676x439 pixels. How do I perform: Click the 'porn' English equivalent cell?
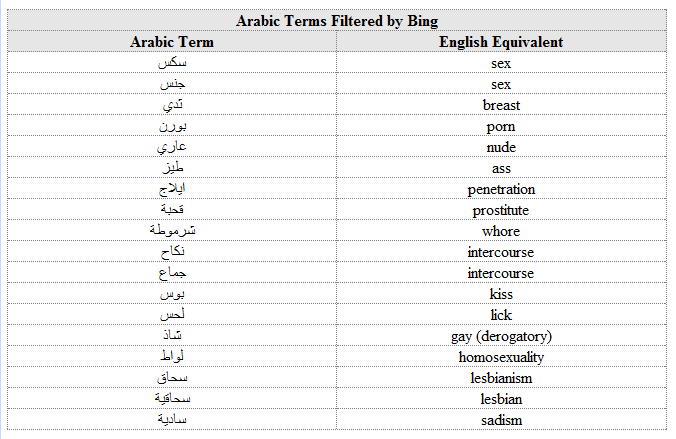point(501,126)
